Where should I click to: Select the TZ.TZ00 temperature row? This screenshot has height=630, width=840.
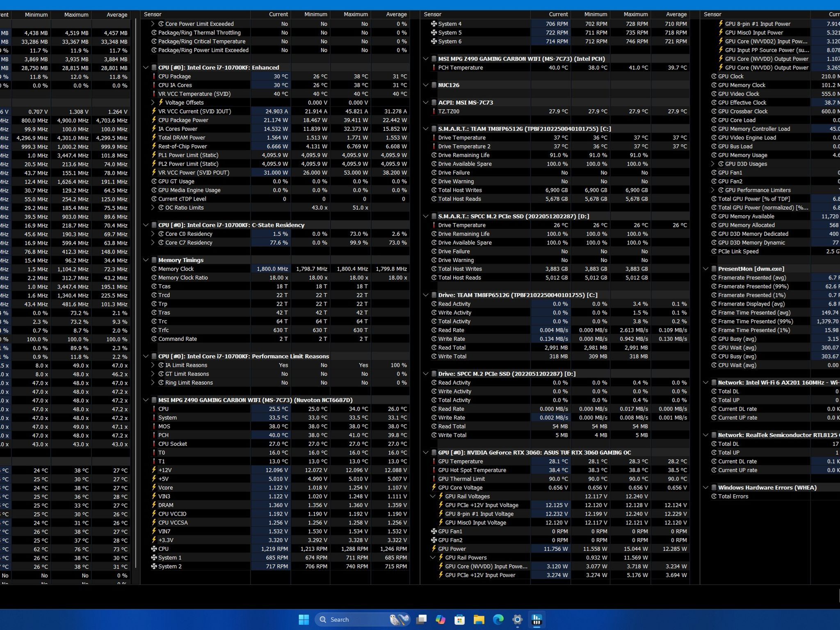[x=556, y=112]
